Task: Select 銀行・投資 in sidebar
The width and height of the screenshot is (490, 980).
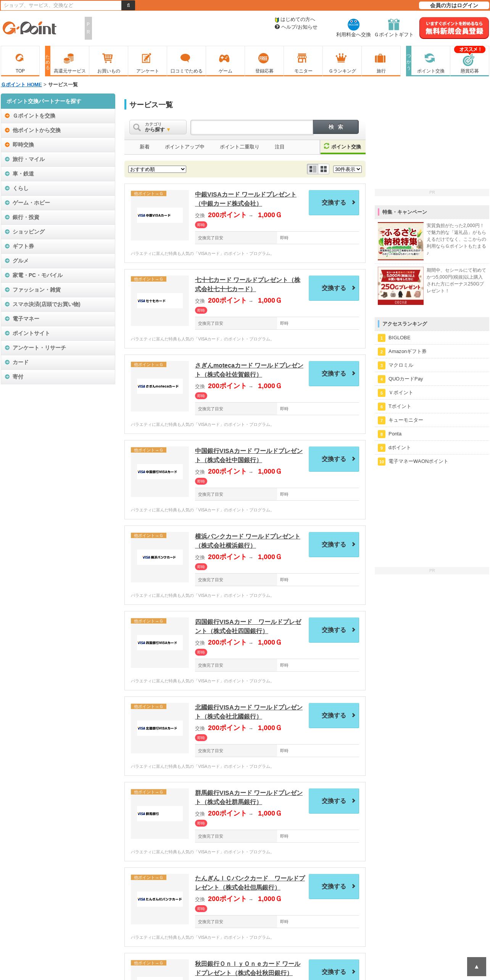Action: [58, 218]
